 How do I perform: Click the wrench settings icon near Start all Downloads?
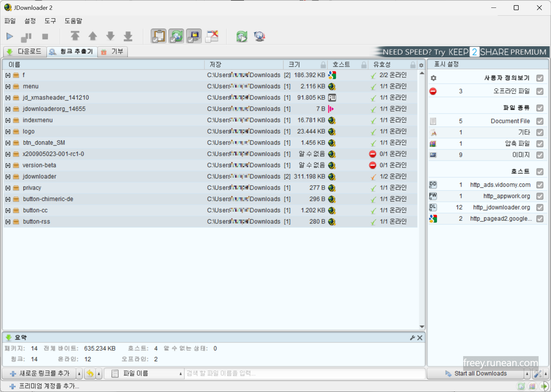538,373
